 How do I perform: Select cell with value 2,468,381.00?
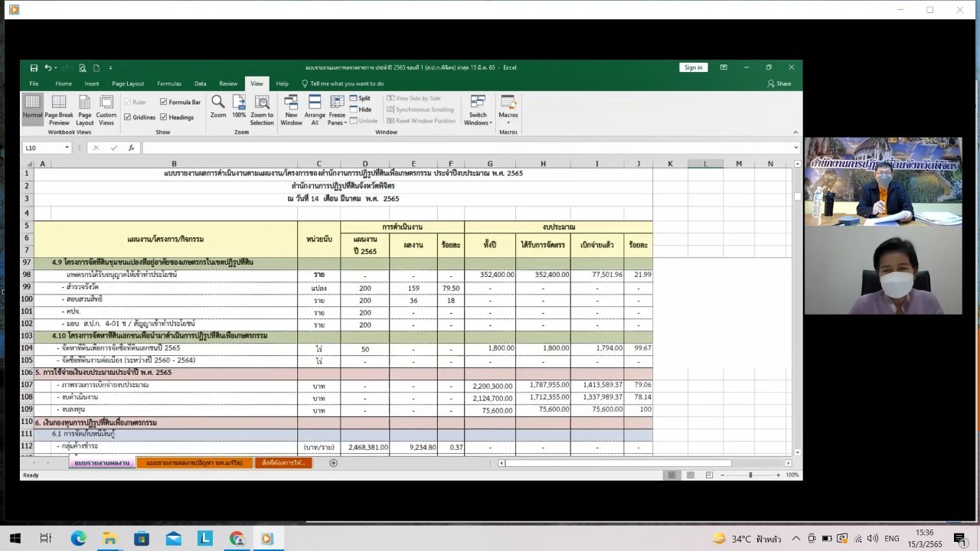(x=364, y=447)
